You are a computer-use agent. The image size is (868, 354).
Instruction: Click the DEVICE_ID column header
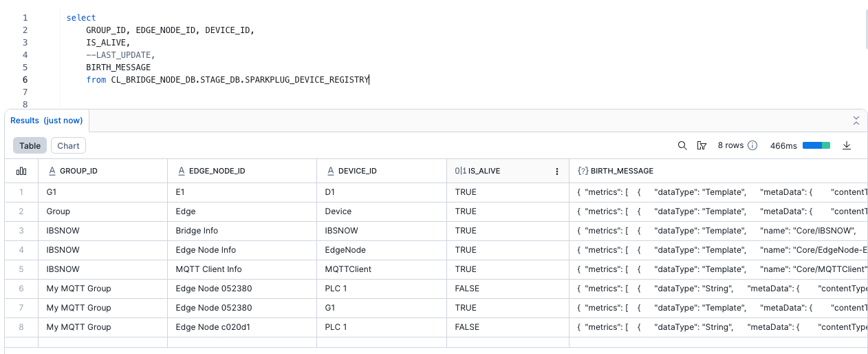(x=357, y=171)
